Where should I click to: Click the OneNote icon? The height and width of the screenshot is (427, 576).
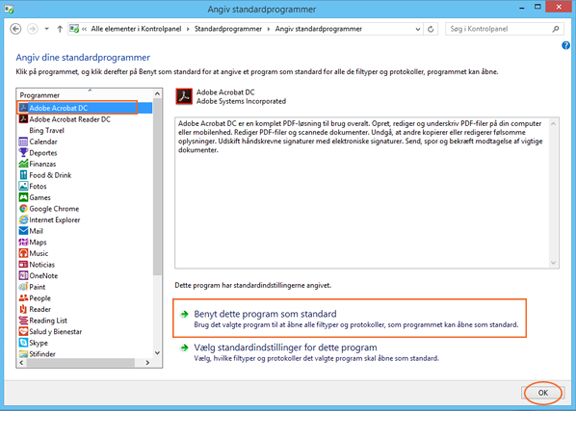tap(23, 276)
